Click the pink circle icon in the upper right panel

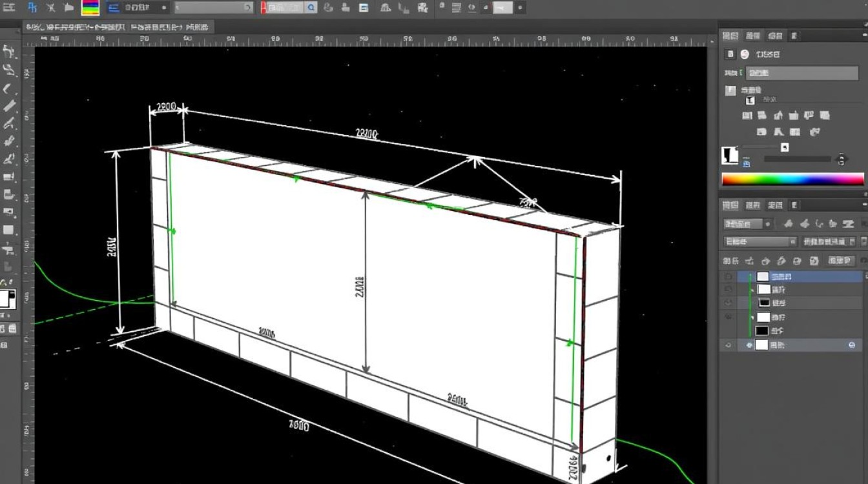745,54
